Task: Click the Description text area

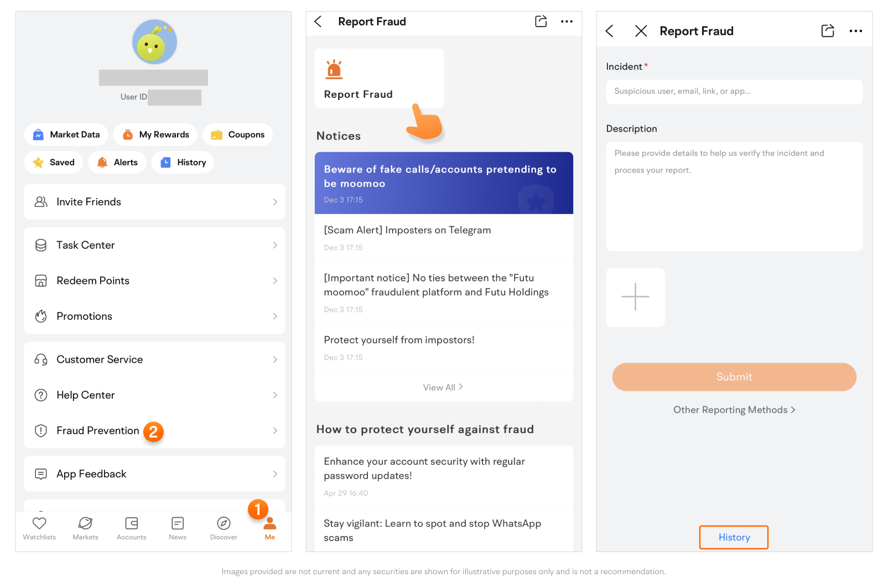Action: click(734, 196)
